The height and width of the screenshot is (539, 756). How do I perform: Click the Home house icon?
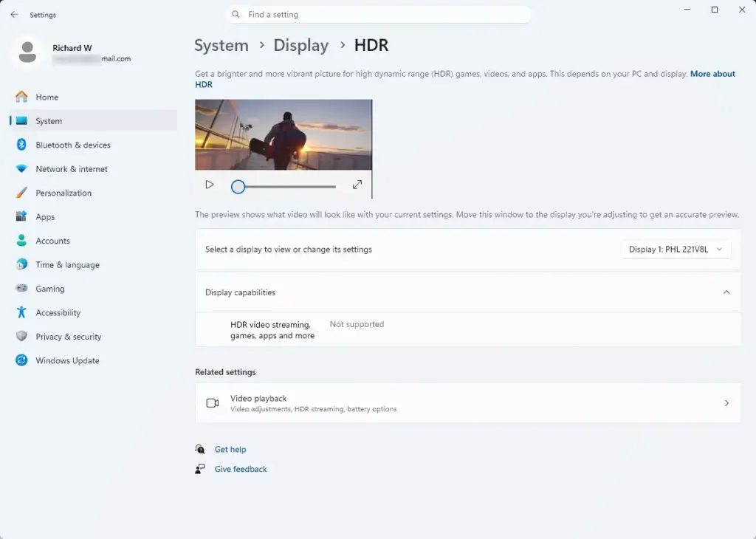pyautogui.click(x=21, y=97)
